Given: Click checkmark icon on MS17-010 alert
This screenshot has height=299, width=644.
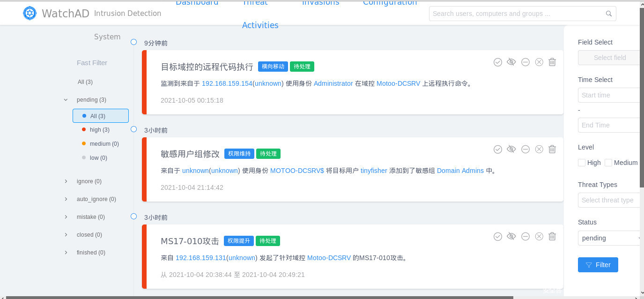Looking at the screenshot, I should 498,236.
